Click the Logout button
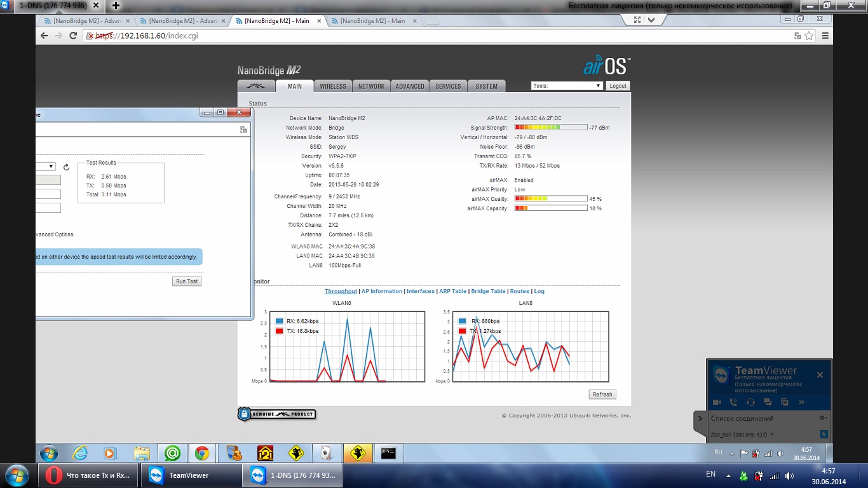 pos(617,86)
